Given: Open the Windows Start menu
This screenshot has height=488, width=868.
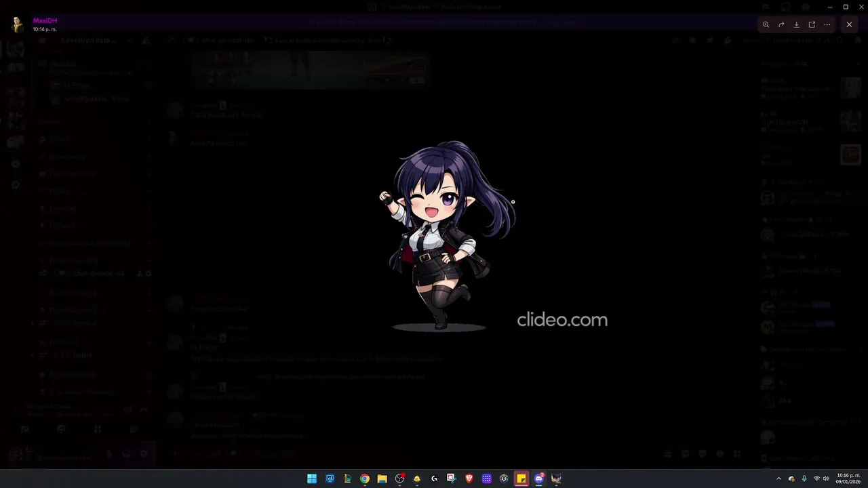Looking at the screenshot, I should click(312, 479).
